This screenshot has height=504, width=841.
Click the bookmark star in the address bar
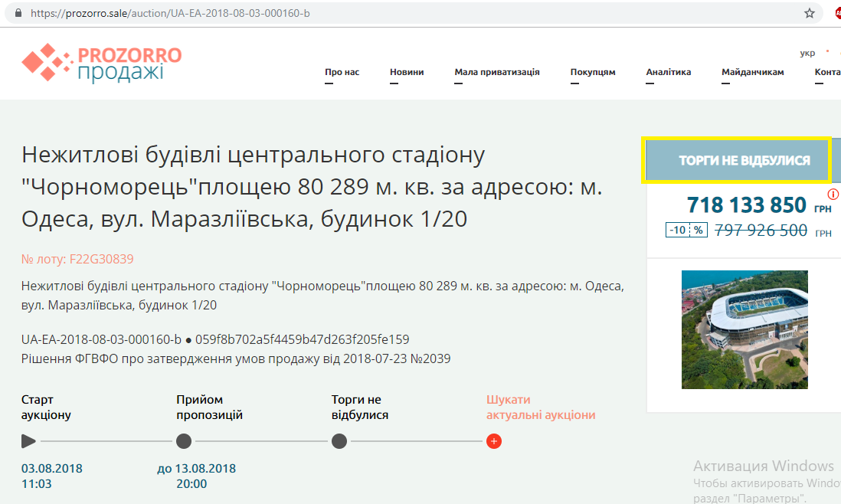(807, 12)
